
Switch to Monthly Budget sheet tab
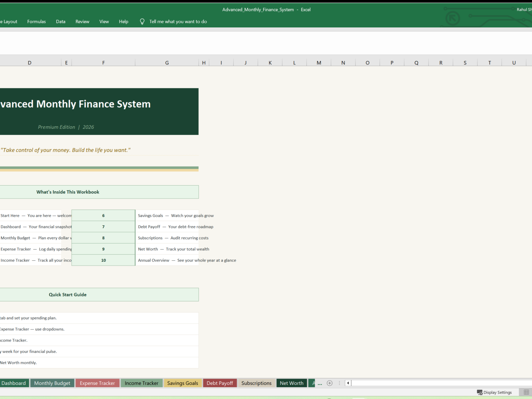pyautogui.click(x=52, y=383)
